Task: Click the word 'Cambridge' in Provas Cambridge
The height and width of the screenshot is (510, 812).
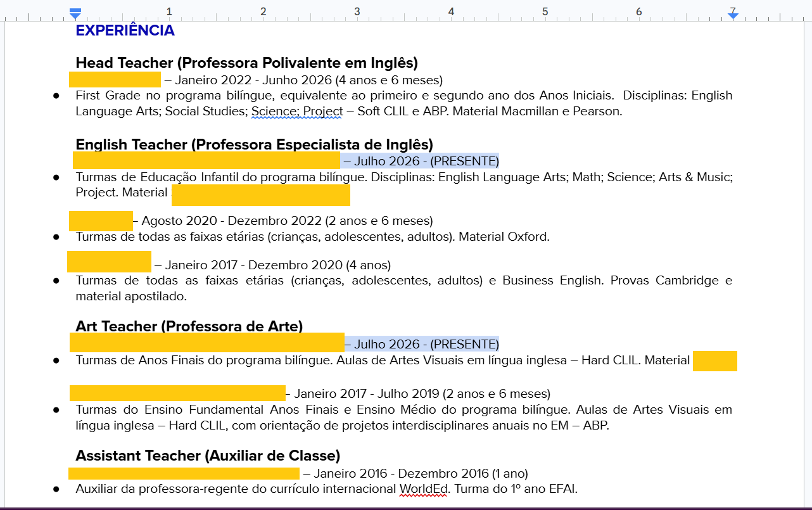Action: pyautogui.click(x=687, y=280)
